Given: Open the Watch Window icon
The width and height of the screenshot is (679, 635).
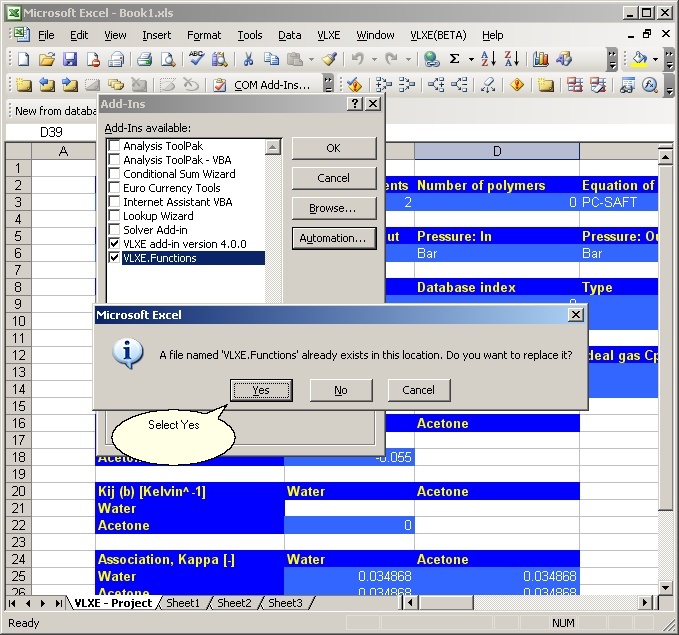Looking at the screenshot, I should pos(627,85).
